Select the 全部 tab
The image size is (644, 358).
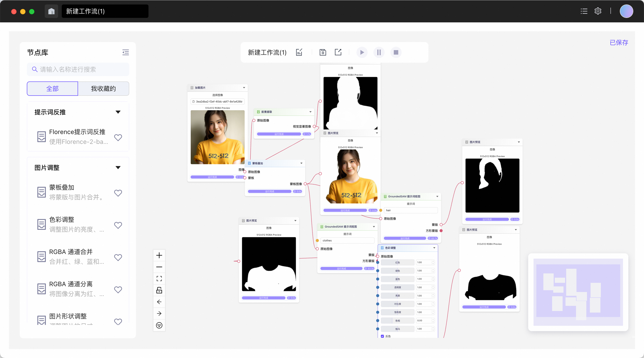(x=52, y=89)
